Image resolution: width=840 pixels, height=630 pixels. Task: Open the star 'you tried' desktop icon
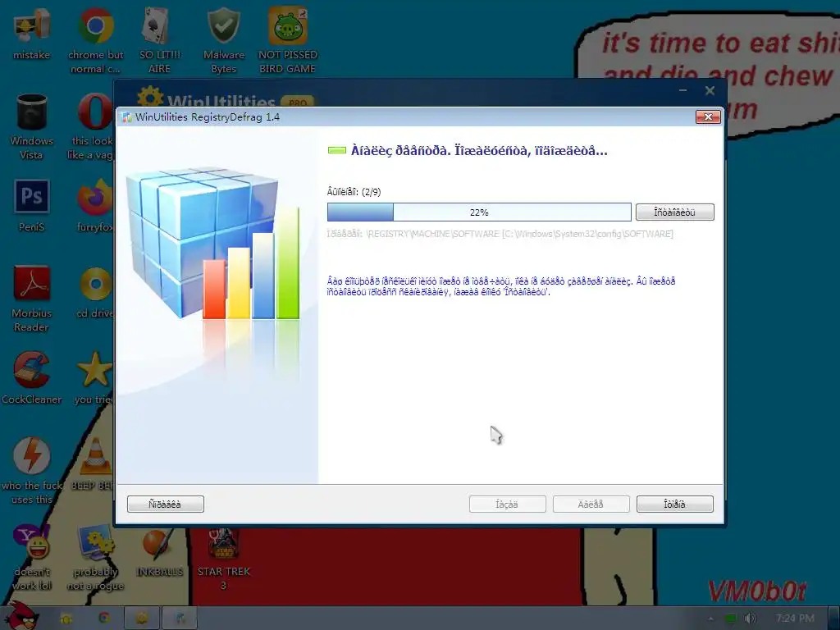94,378
